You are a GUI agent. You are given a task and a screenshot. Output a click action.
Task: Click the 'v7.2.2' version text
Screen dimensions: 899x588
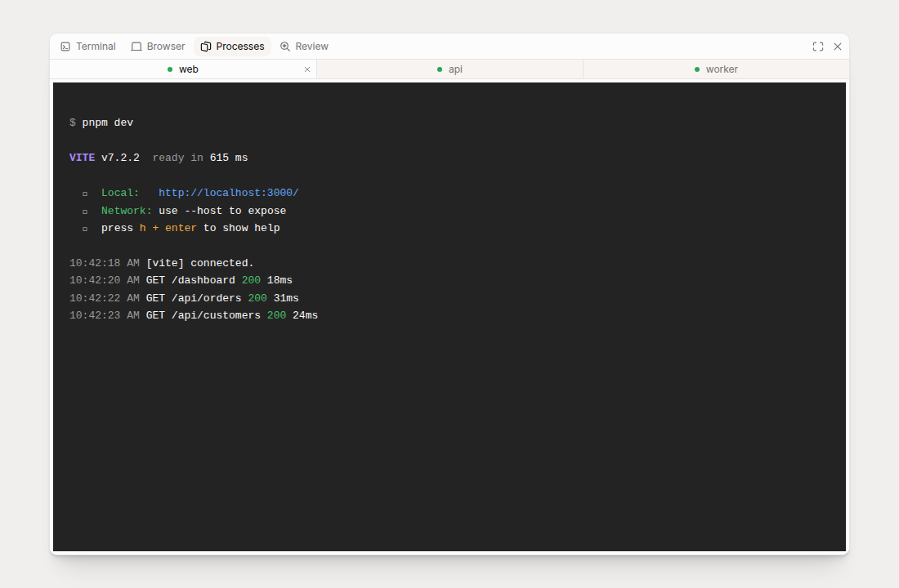pyautogui.click(x=120, y=158)
